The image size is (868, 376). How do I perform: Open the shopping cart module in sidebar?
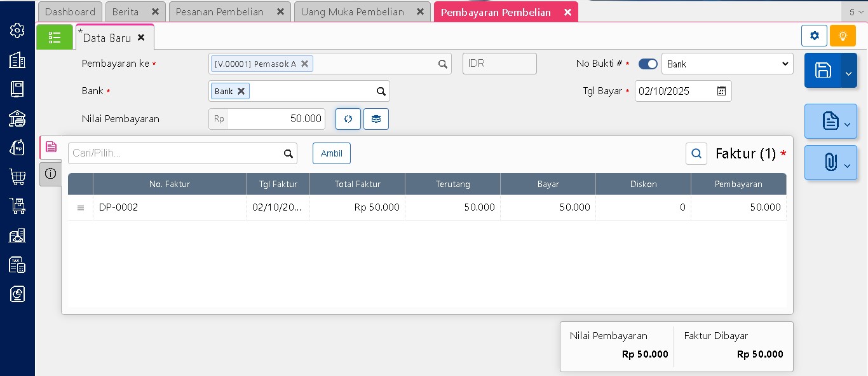(17, 177)
